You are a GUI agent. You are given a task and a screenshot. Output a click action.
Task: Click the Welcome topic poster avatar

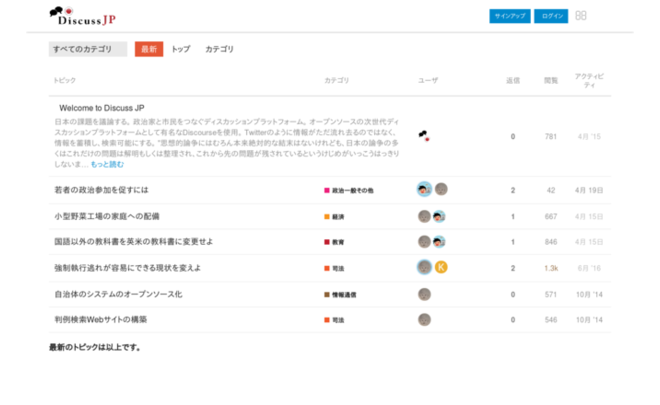pos(424,136)
